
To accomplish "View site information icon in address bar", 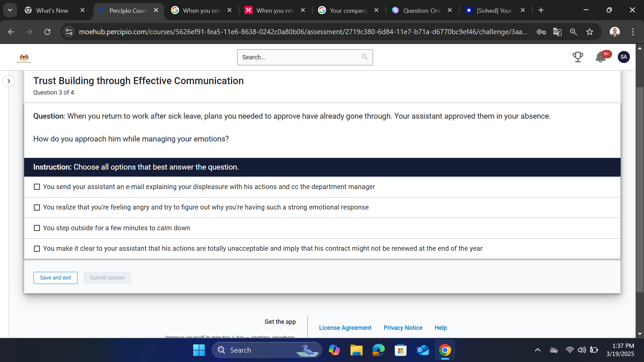I will pos(69,32).
